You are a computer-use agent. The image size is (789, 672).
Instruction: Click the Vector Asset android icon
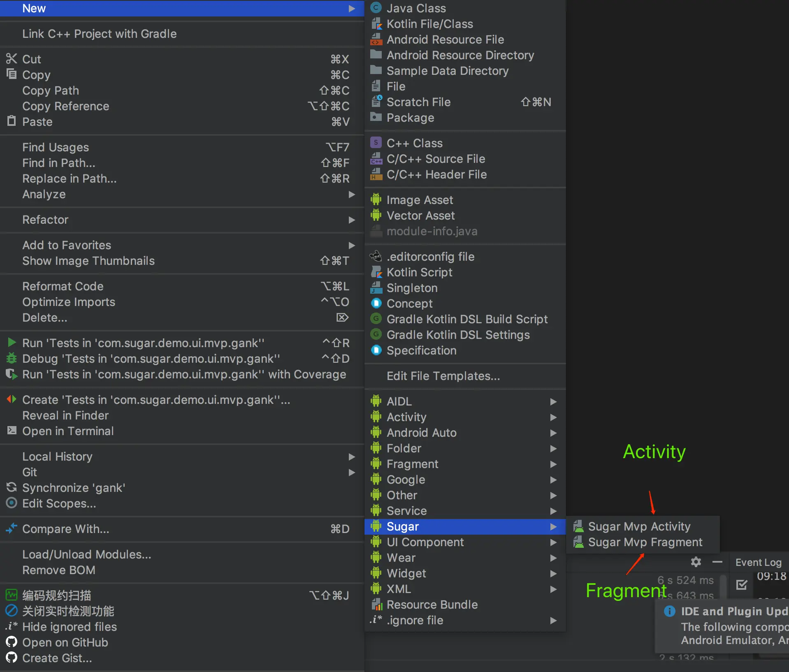point(376,216)
